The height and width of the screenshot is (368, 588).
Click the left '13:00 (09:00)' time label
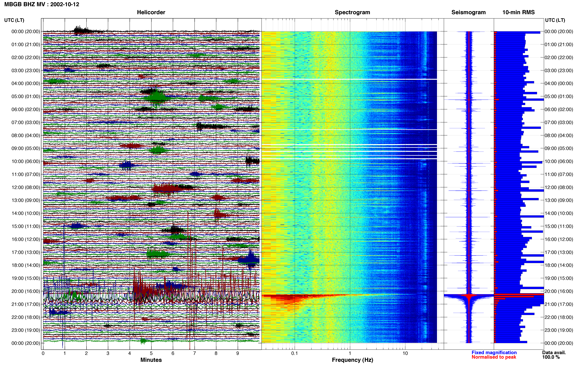tap(26, 200)
